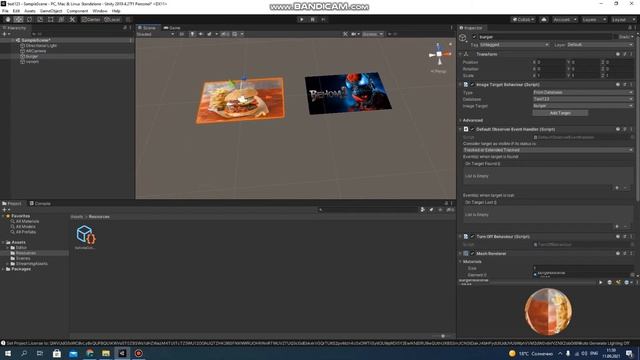
Task: Open the scene Gizmos dropdown
Action: pos(373,34)
